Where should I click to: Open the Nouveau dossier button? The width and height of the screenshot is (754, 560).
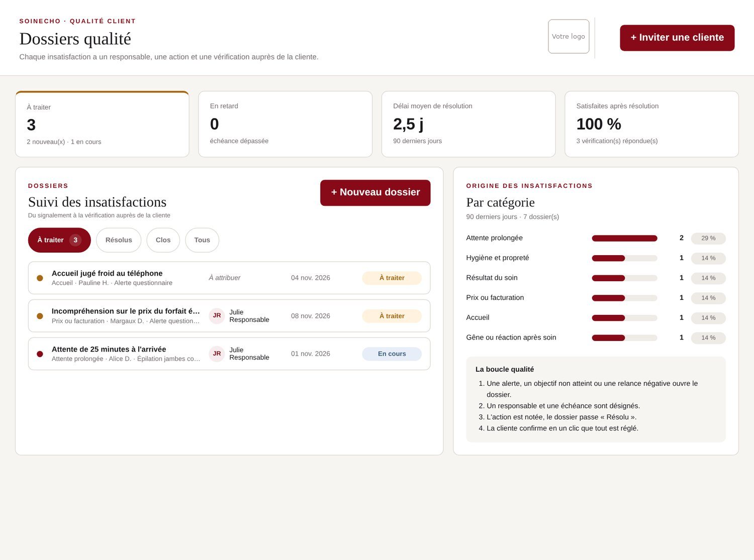(x=375, y=192)
